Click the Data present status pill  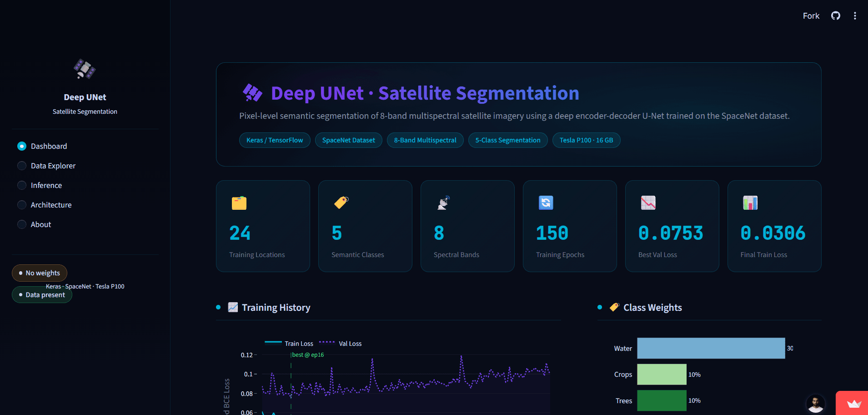click(x=42, y=295)
